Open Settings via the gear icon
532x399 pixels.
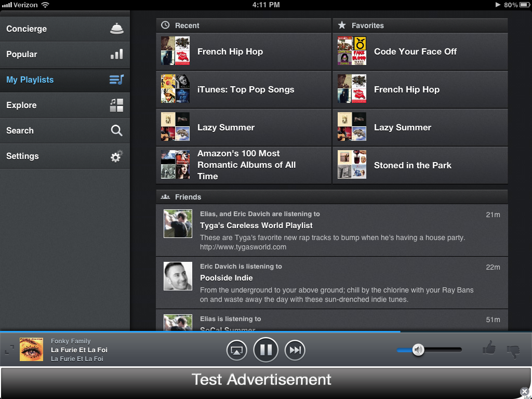[x=117, y=156]
